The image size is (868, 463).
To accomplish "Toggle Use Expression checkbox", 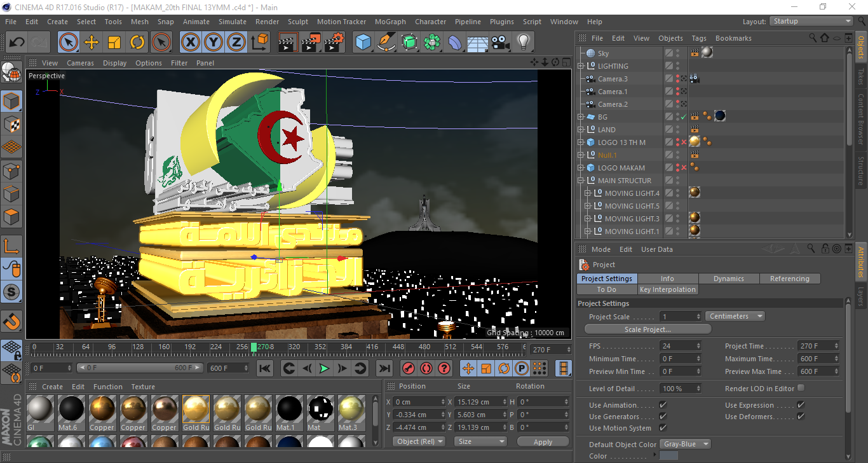I will (801, 405).
